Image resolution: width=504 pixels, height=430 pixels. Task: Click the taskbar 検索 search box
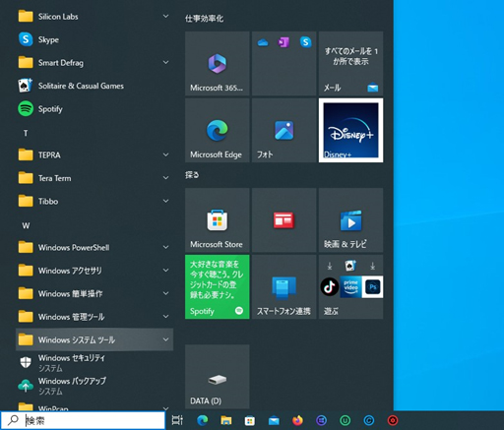(83, 420)
